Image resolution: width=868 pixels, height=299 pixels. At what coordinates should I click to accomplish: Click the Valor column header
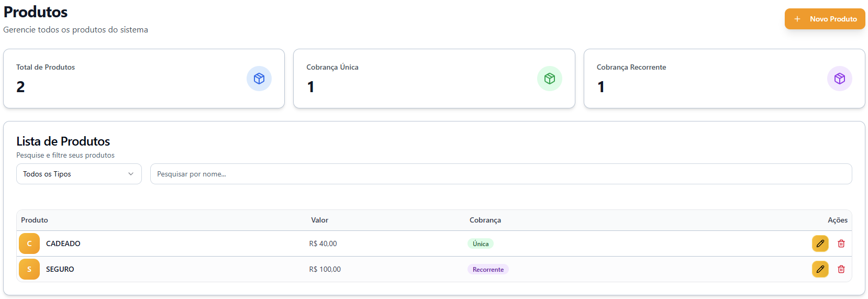tap(319, 220)
